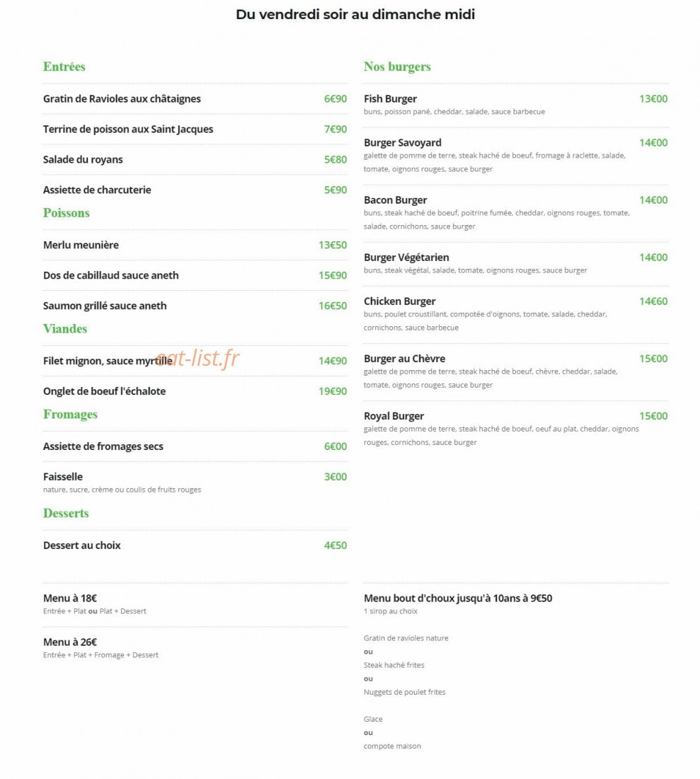Click the Royal Burger title
This screenshot has height=779, width=700.
click(394, 416)
